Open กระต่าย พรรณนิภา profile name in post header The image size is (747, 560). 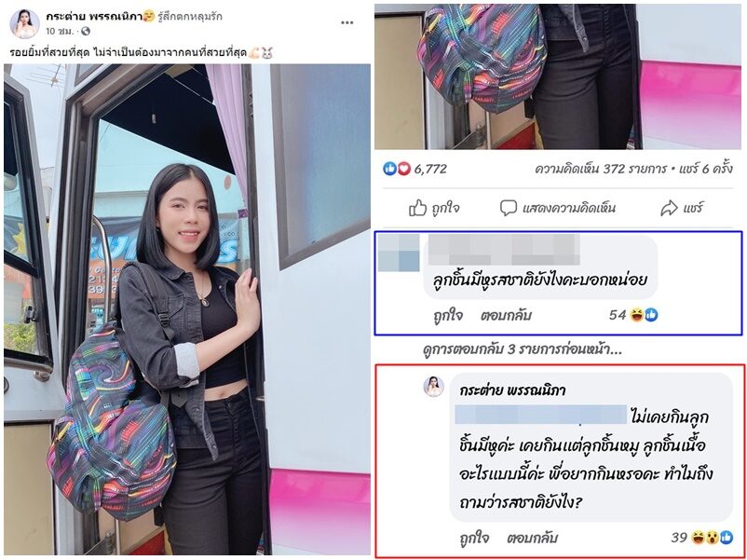pos(94,17)
